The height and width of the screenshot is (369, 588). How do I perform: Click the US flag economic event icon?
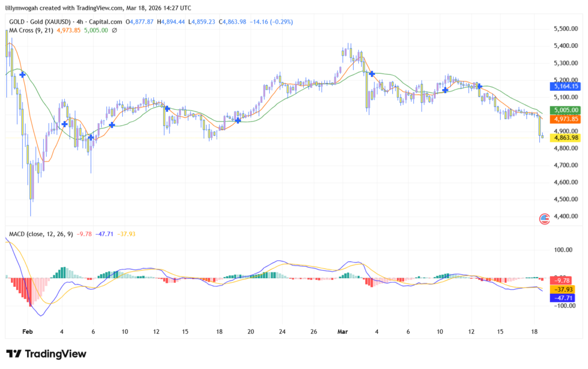(544, 218)
